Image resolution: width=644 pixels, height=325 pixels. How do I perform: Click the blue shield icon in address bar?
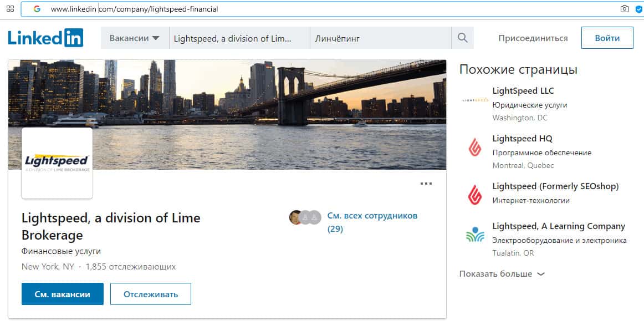point(638,9)
